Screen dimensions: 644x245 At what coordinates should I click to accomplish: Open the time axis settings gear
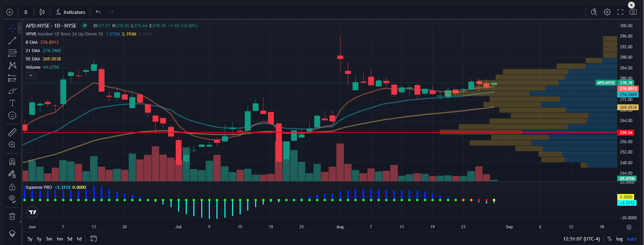click(629, 227)
